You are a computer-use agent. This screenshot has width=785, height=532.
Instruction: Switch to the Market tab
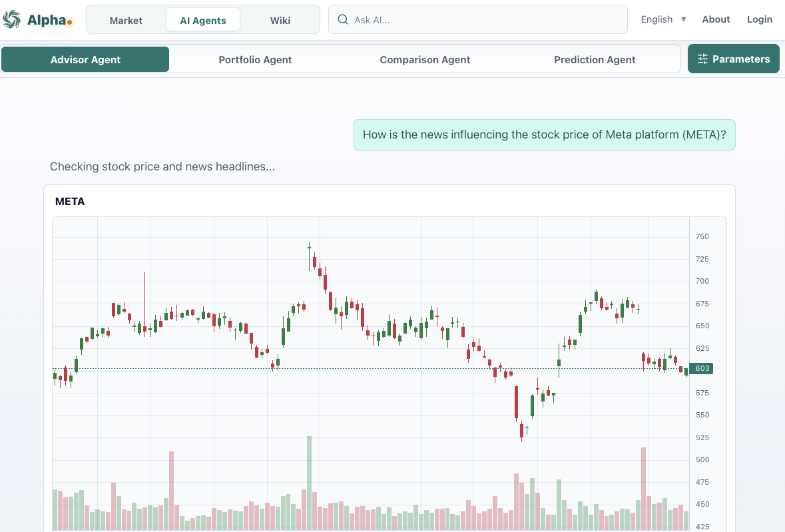point(126,20)
